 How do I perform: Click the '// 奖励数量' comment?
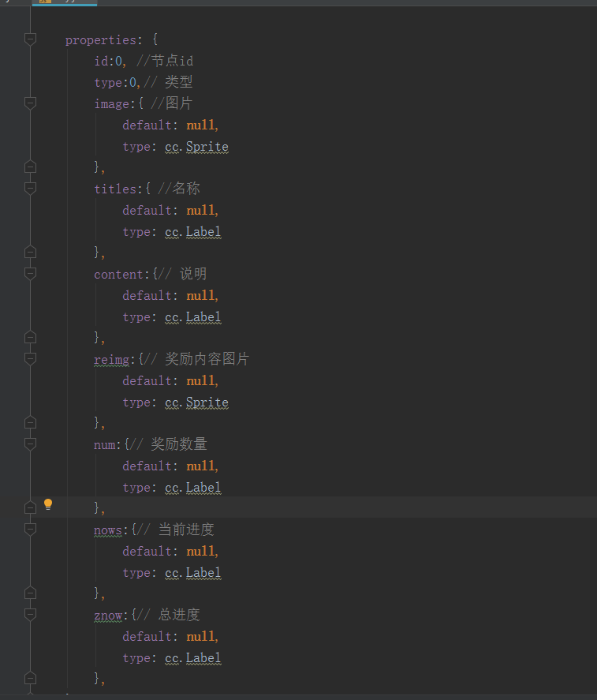coord(168,444)
